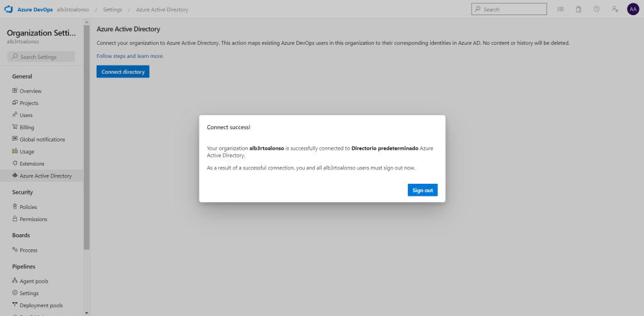Open Process under Boards
644x316 pixels.
pyautogui.click(x=28, y=251)
